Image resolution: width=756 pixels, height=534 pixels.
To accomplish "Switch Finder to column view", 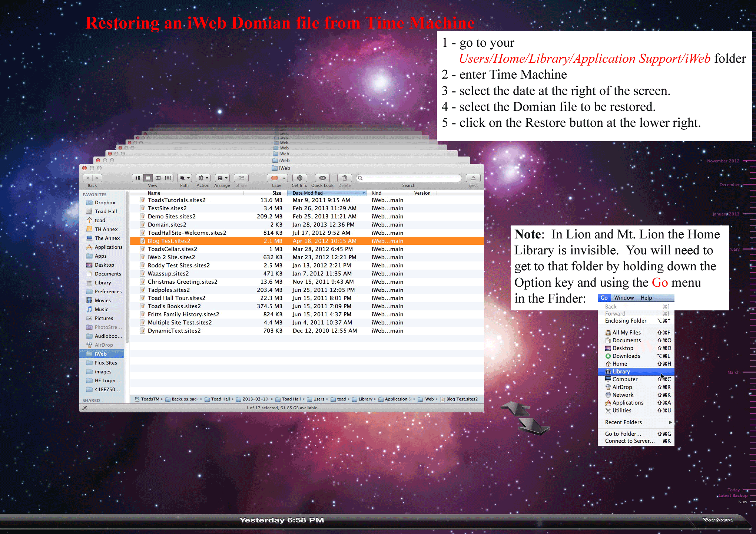I will [158, 178].
